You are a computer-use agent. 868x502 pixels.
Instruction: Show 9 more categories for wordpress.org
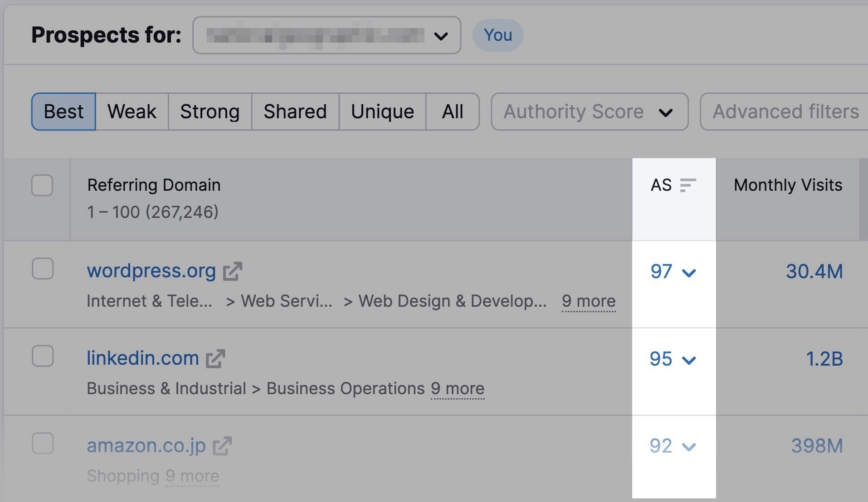coord(589,301)
